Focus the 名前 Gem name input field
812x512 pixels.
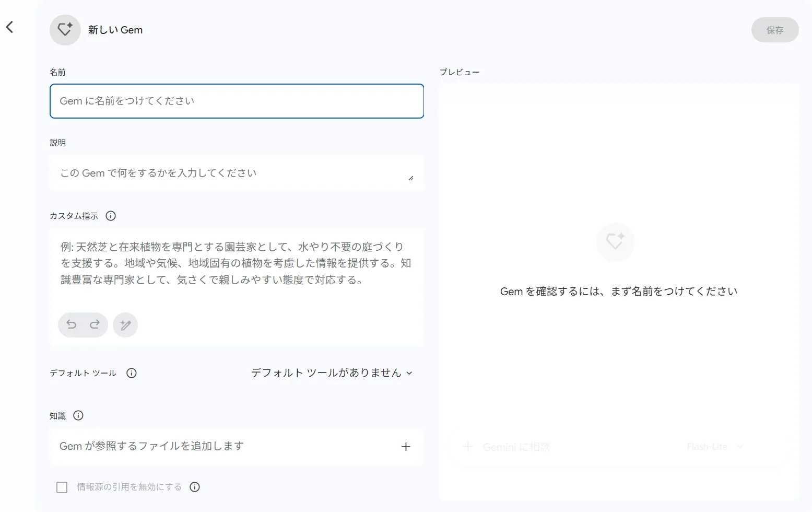click(237, 101)
